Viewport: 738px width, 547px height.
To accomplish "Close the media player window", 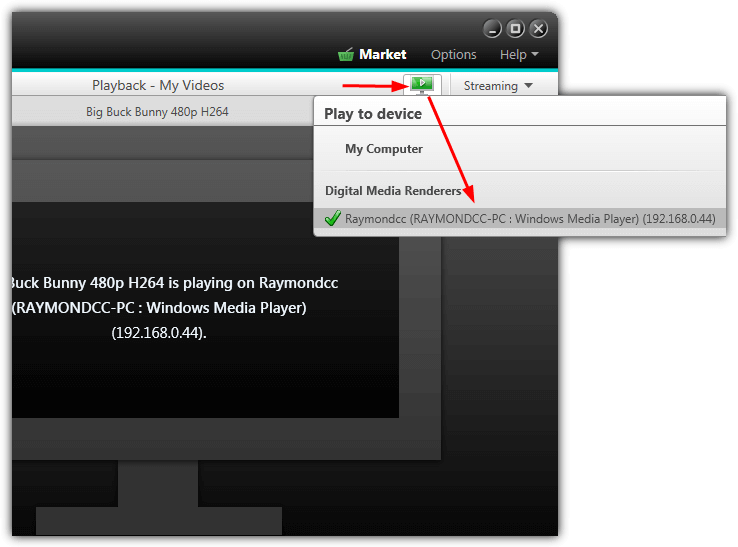I will (538, 29).
